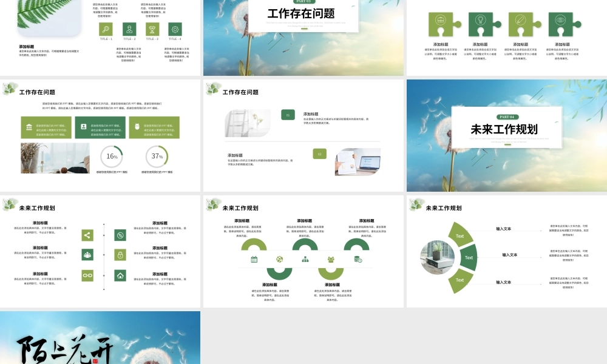
Task: Click the PART 04 green label
Action: 507,117
